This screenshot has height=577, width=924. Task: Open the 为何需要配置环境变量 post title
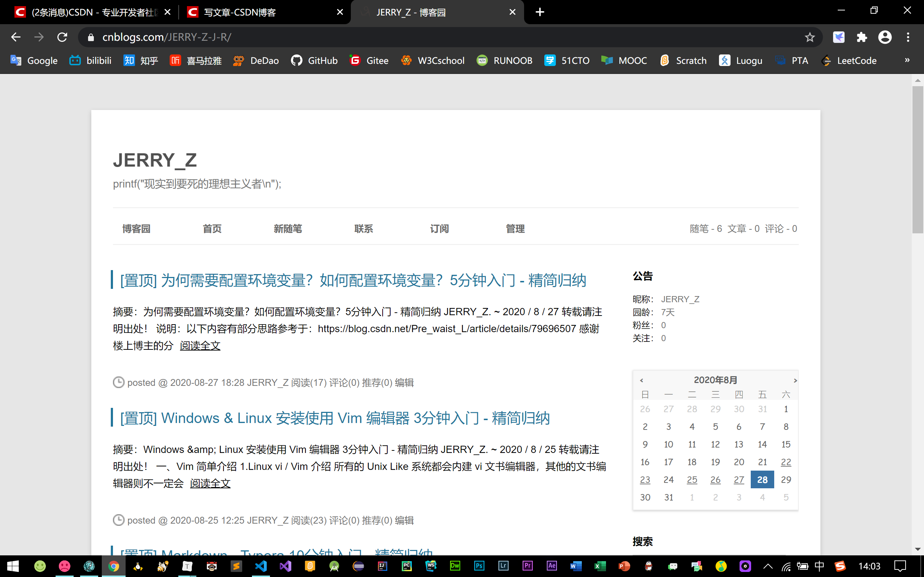coord(353,281)
